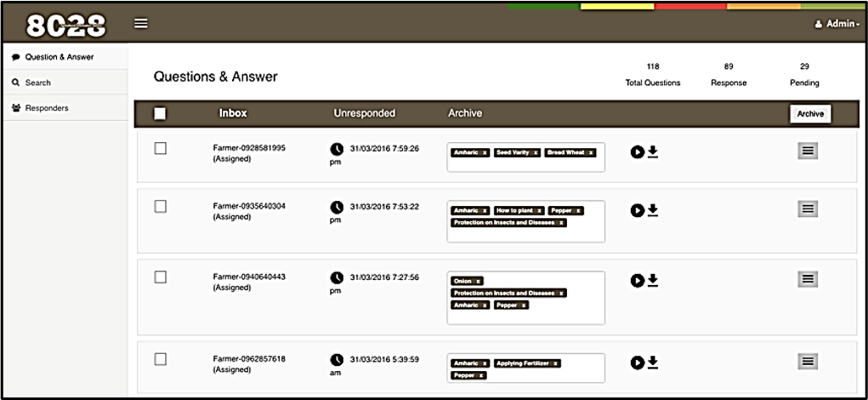Click the Farmer-0928581995 name text

(249, 148)
